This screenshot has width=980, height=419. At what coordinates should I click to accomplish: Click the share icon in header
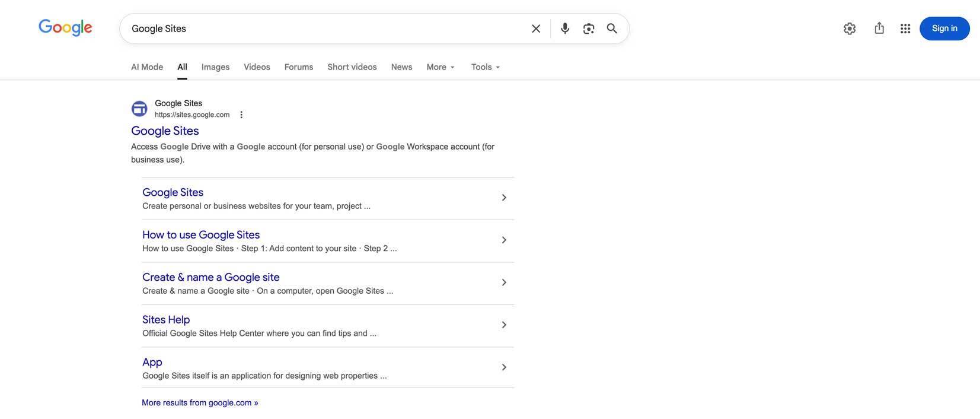pos(879,28)
